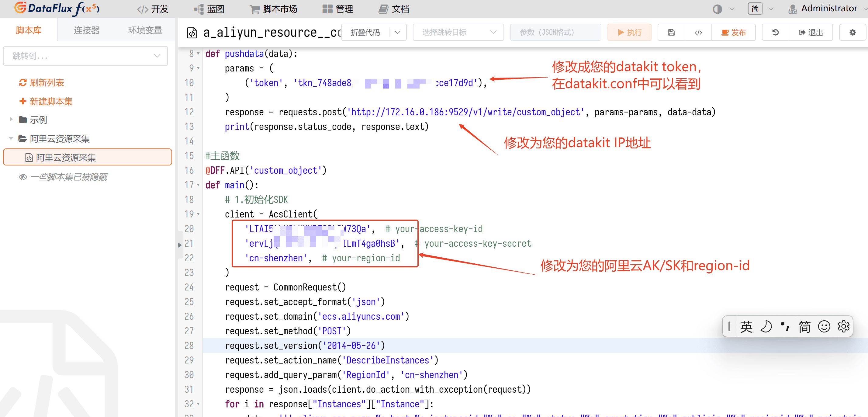Fold code at line 9
This screenshot has height=417, width=868.
pos(198,68)
